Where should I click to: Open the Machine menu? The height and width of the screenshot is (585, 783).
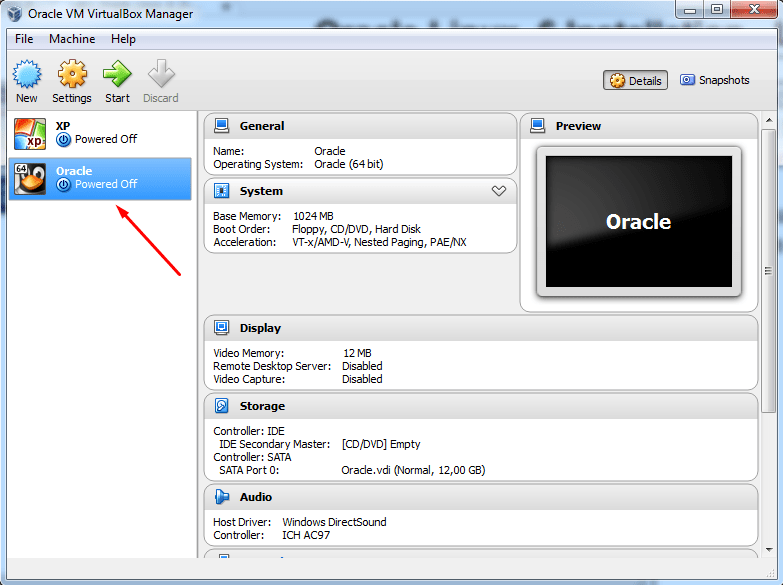tap(72, 39)
